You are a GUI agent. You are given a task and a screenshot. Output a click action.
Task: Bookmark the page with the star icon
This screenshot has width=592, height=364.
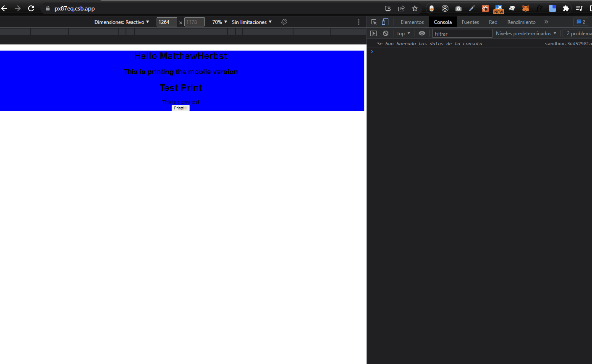click(x=415, y=8)
